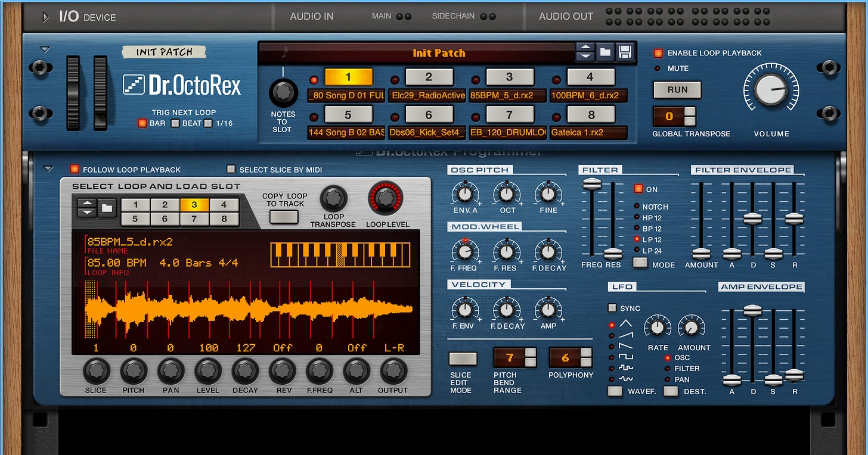The height and width of the screenshot is (455, 868).
Task: Click the Velocity Amp knob
Action: click(x=548, y=309)
